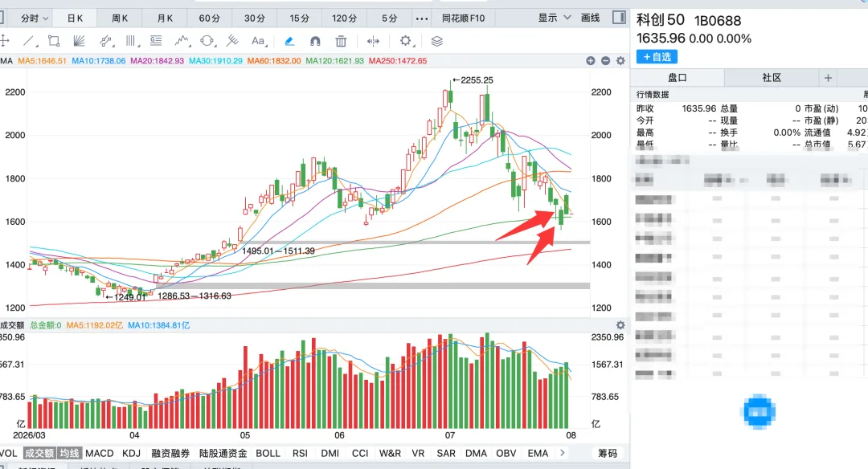
Task: Expand more indicators with right chevron
Action: [563, 453]
